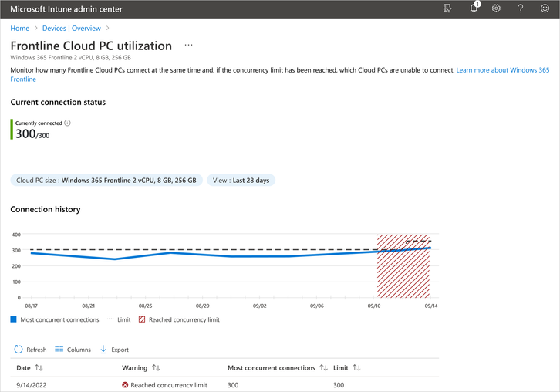This screenshot has height=392, width=560.
Task: Click the Warning column header
Action: [135, 368]
